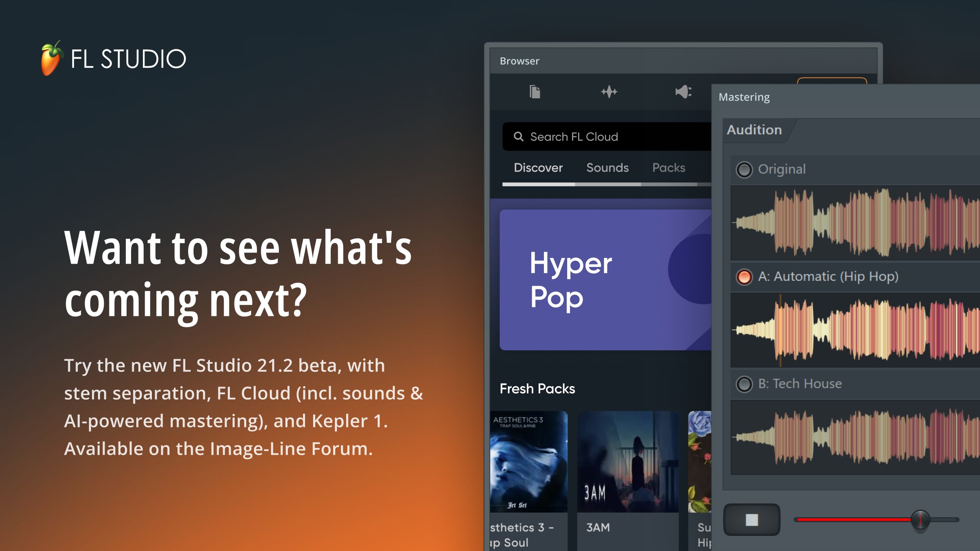The width and height of the screenshot is (980, 551).
Task: Open the files icon in the Browser toolbar
Action: point(535,92)
